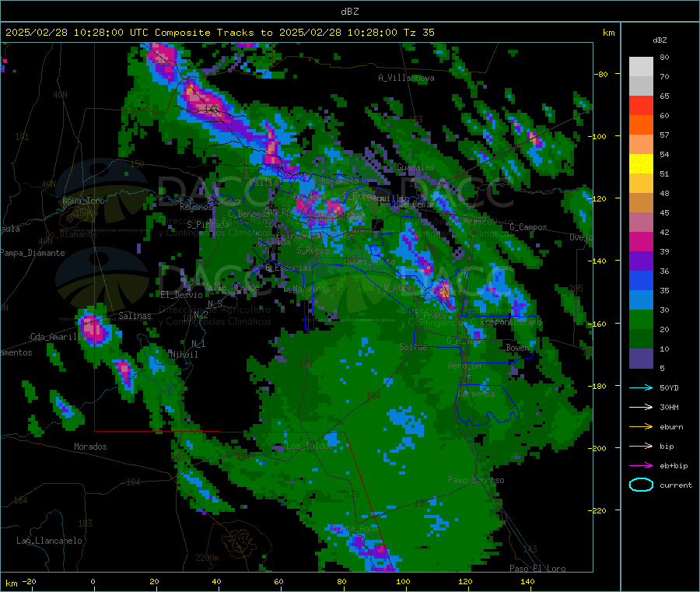Image resolution: width=700 pixels, height=592 pixels.
Task: Click the 'dBZ' title at top center
Action: tap(349, 12)
